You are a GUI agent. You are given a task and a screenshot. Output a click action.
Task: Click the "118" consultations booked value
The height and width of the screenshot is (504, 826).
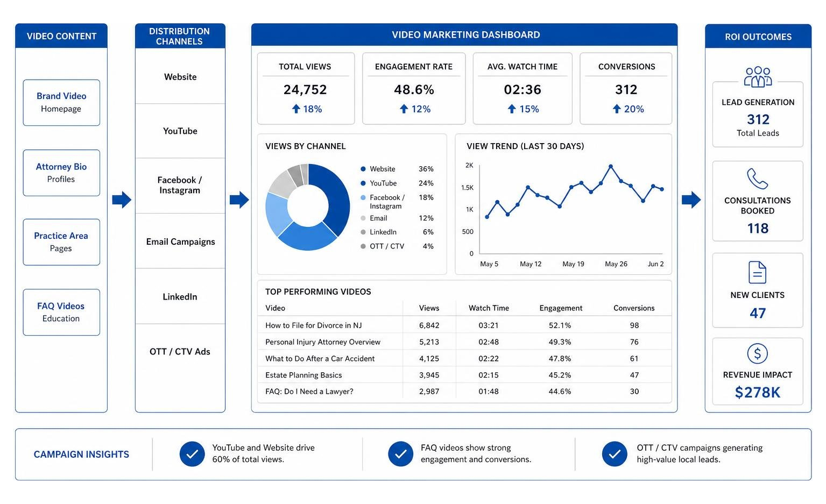tap(758, 229)
